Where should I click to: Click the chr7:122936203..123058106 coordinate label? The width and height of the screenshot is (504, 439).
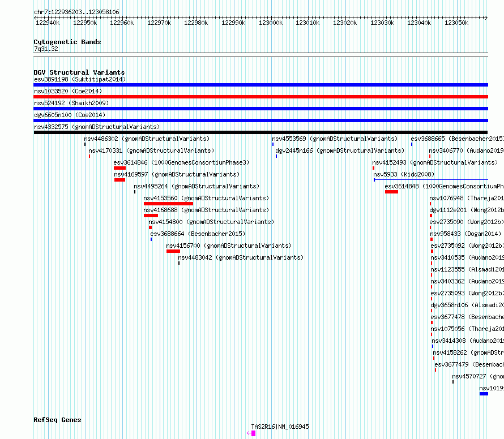[76, 12]
